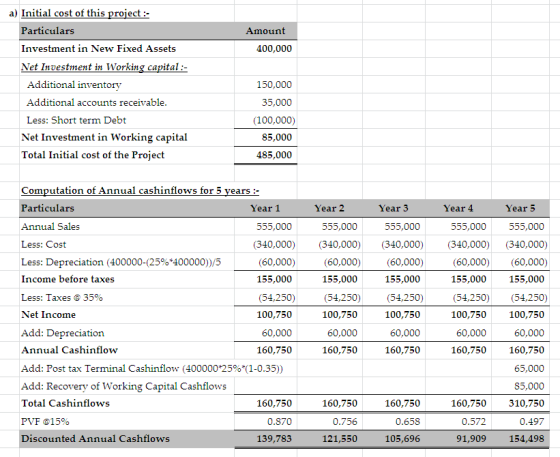Click Year 5 Add: Depreciation value 60,000

(x=529, y=333)
